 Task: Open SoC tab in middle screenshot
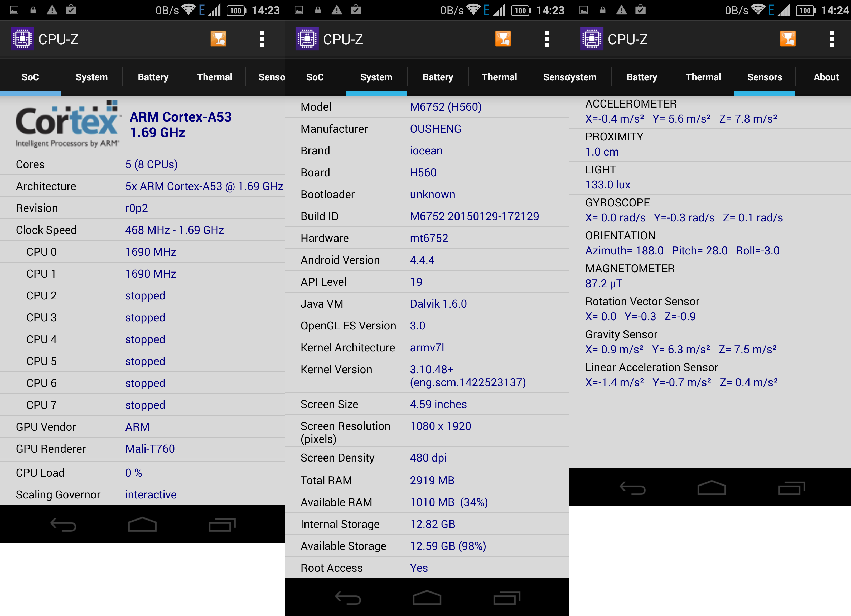click(315, 77)
